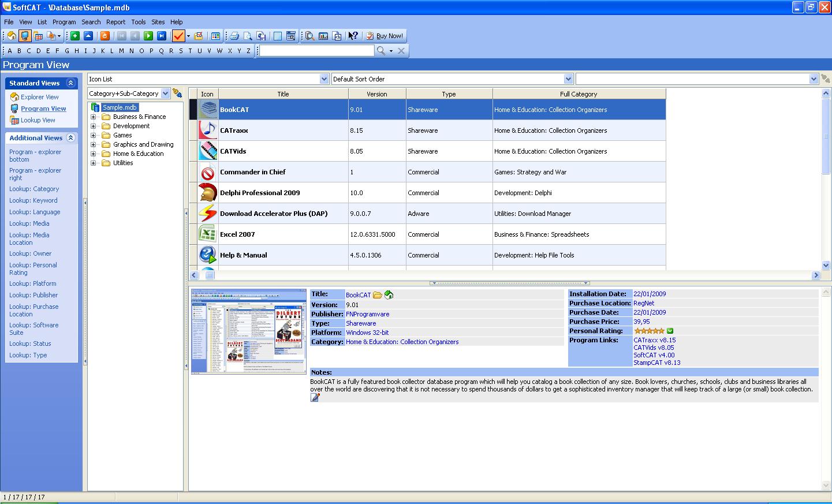Go to next record with green arrow
Viewport: 832px width, 504px height.
pyautogui.click(x=148, y=36)
